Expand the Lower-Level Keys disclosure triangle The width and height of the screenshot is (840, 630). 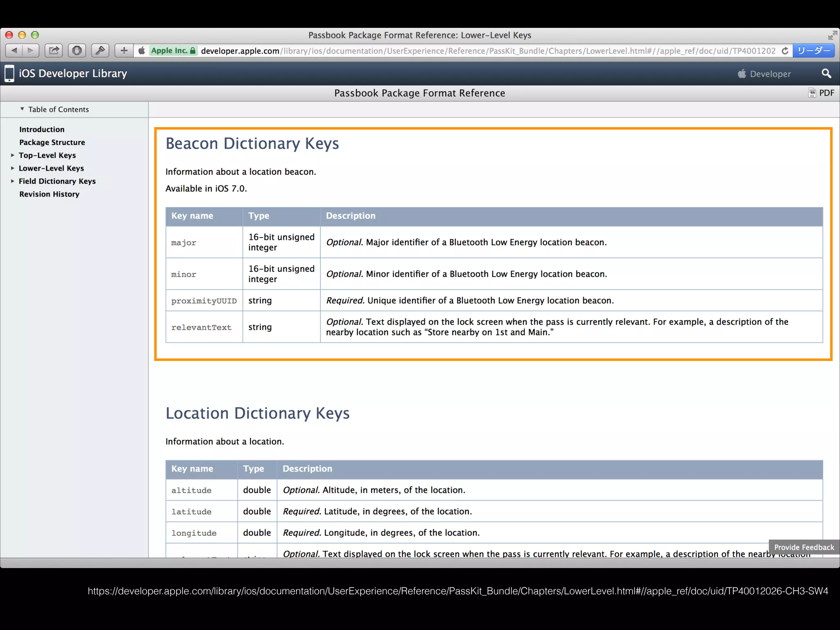coord(12,168)
